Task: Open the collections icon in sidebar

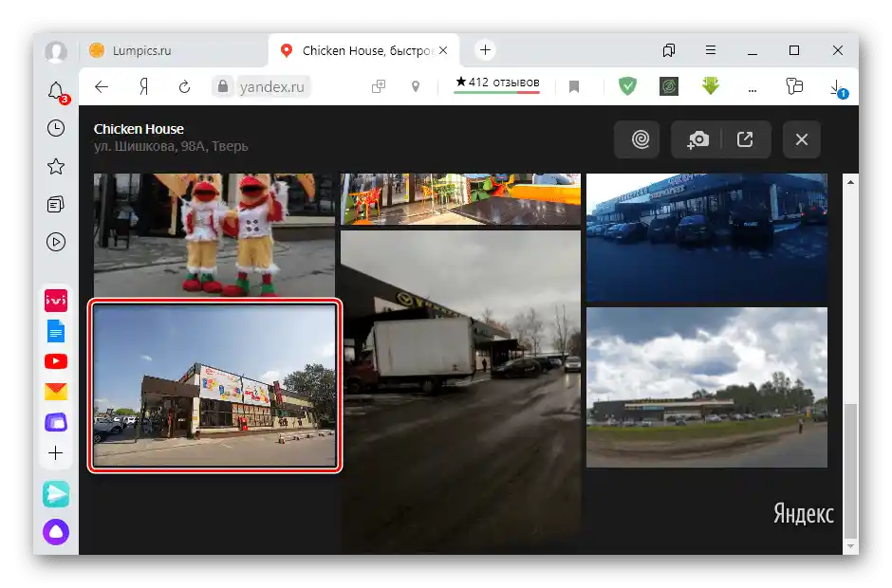Action: [x=56, y=204]
